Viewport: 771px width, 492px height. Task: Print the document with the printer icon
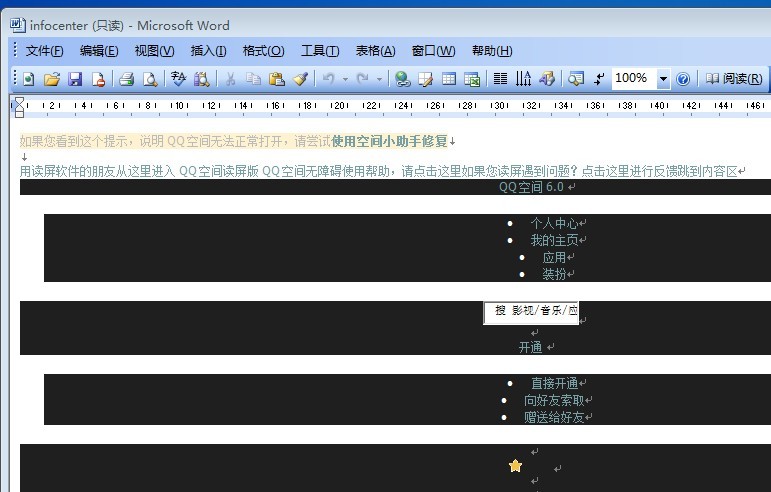[126, 79]
